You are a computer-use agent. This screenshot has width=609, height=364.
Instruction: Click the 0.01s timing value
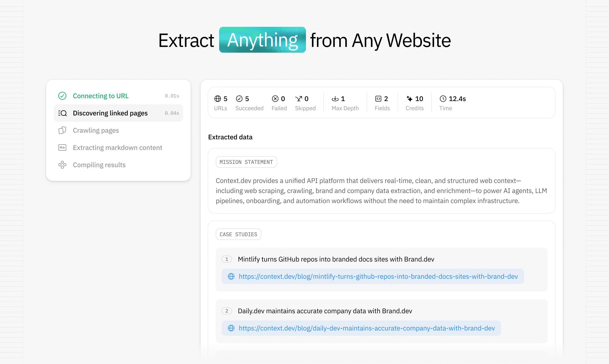[x=172, y=96]
